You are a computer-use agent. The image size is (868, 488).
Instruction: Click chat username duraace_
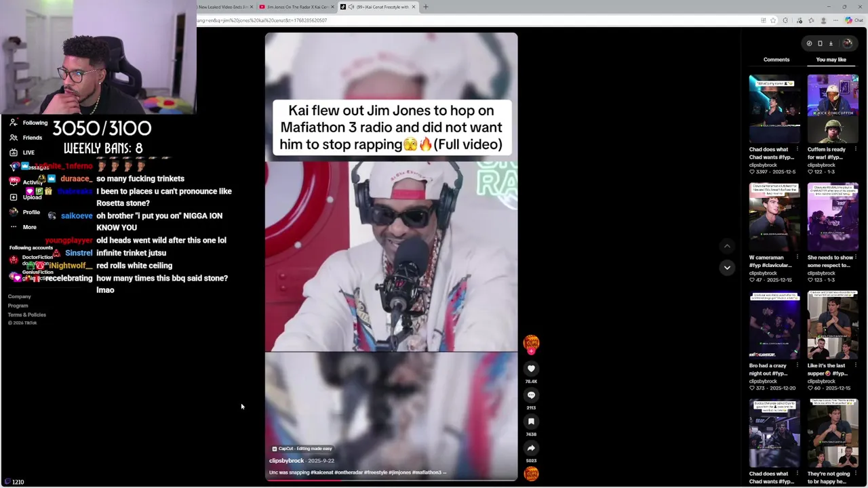[x=77, y=178]
